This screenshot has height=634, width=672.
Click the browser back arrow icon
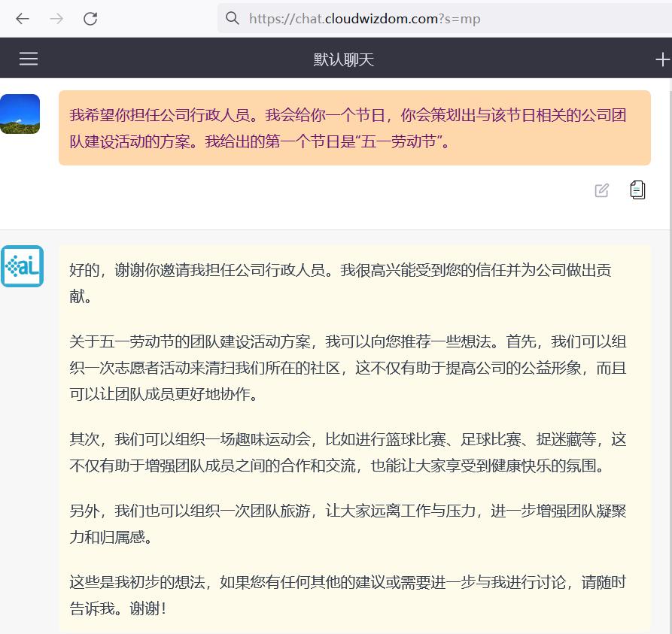22,19
